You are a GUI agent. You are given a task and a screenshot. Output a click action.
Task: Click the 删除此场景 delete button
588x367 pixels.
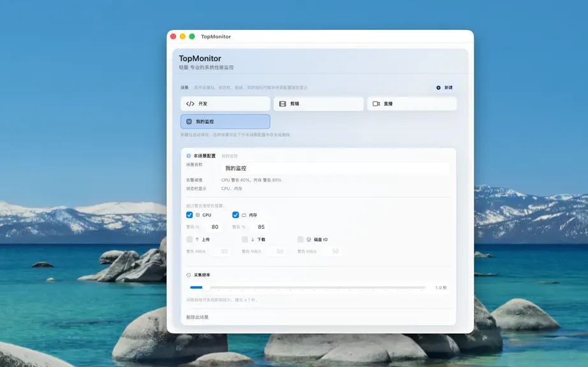[197, 317]
